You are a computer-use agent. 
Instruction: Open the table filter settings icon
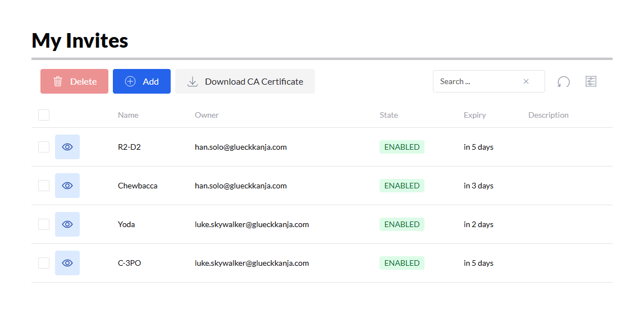[591, 82]
